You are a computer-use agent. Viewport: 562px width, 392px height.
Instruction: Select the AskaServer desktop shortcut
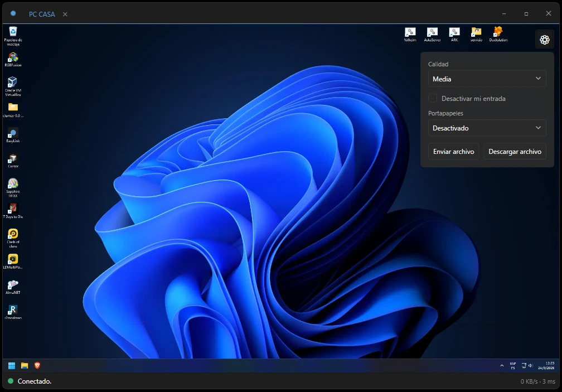[432, 35]
